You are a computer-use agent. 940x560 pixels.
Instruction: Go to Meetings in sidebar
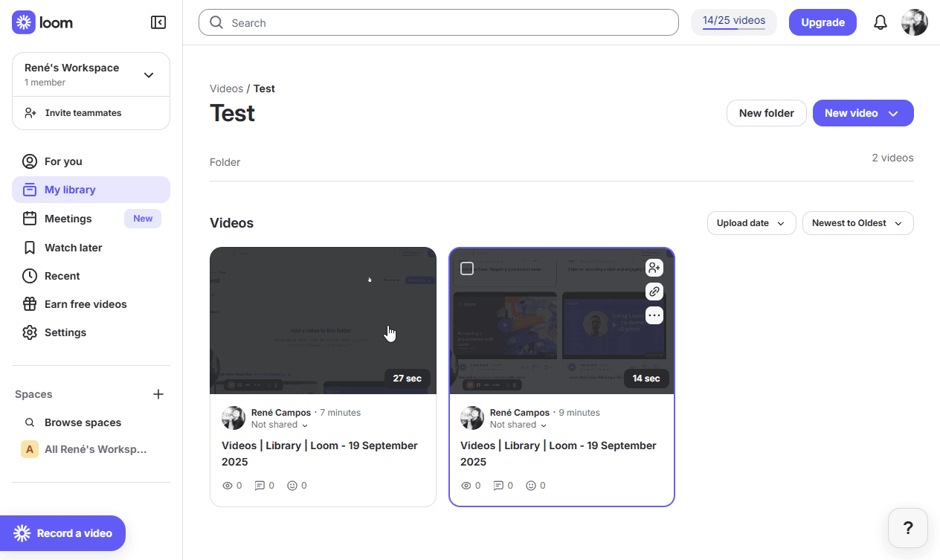(68, 219)
